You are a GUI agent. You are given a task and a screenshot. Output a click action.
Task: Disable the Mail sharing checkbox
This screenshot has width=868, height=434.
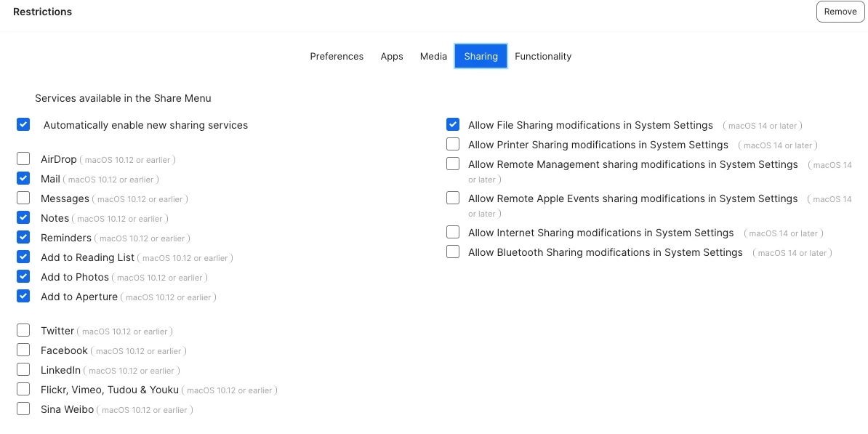(23, 179)
